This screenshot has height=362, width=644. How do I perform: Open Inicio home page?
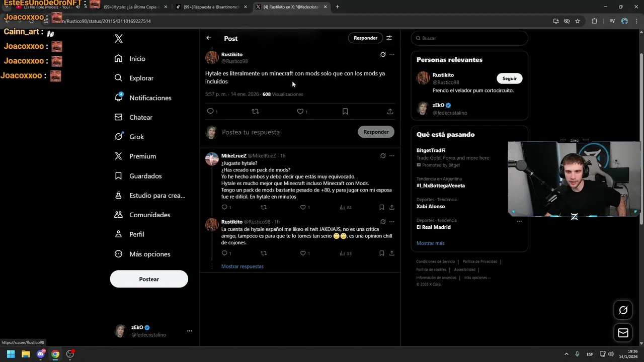click(x=130, y=59)
